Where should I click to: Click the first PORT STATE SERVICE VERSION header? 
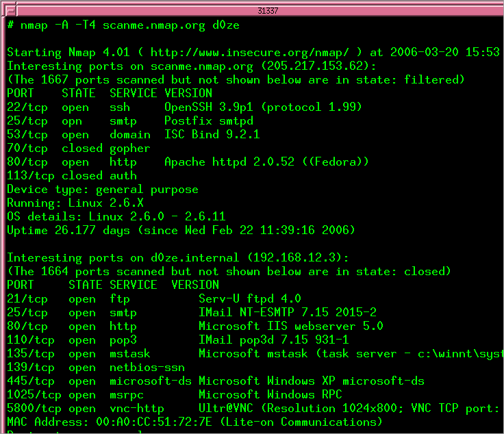tap(110, 93)
